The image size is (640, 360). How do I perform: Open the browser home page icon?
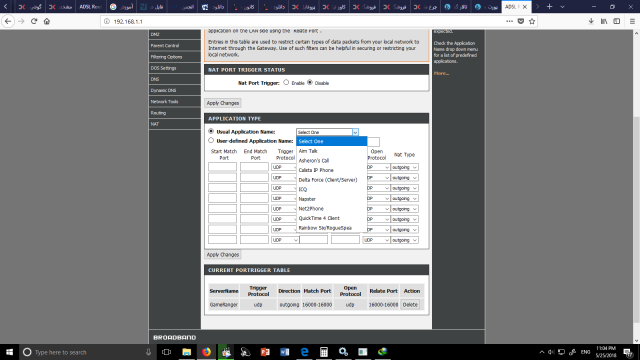click(x=47, y=21)
